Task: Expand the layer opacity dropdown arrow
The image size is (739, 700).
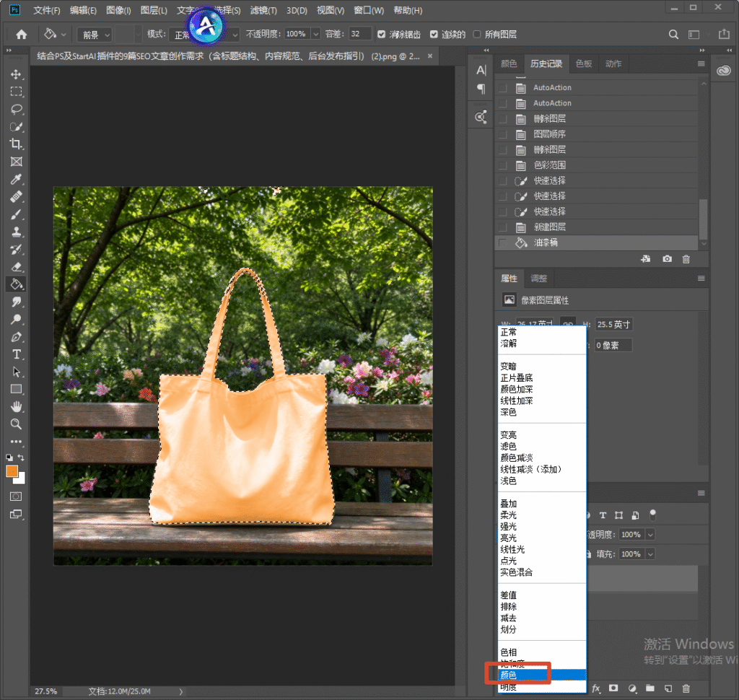Action: pos(650,535)
